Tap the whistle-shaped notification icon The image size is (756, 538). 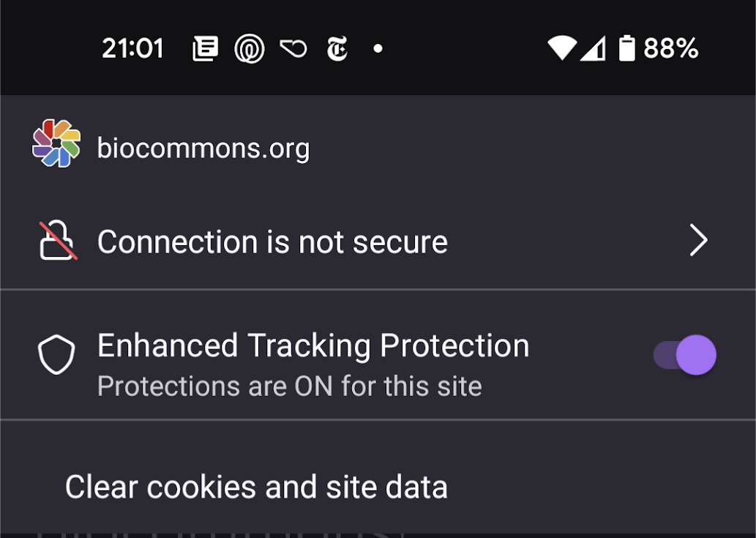coord(293,48)
